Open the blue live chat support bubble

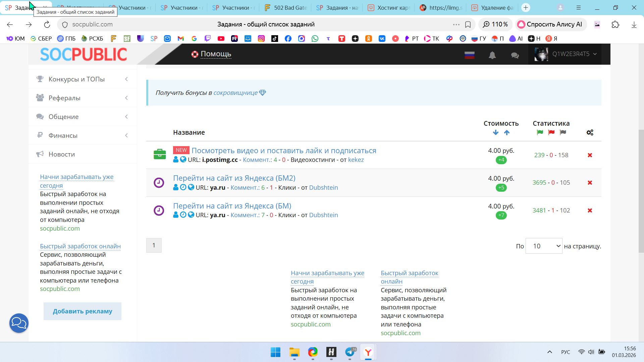pos(19,323)
